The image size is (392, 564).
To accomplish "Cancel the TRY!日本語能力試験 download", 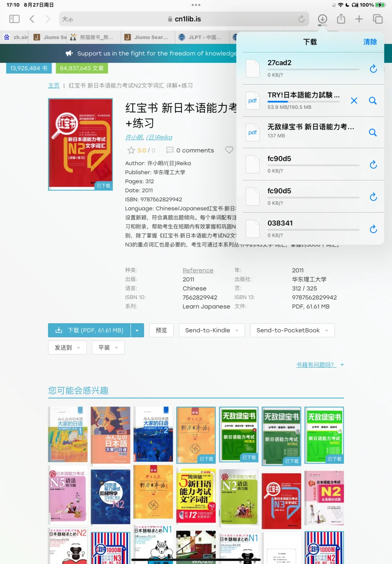I will [x=354, y=101].
